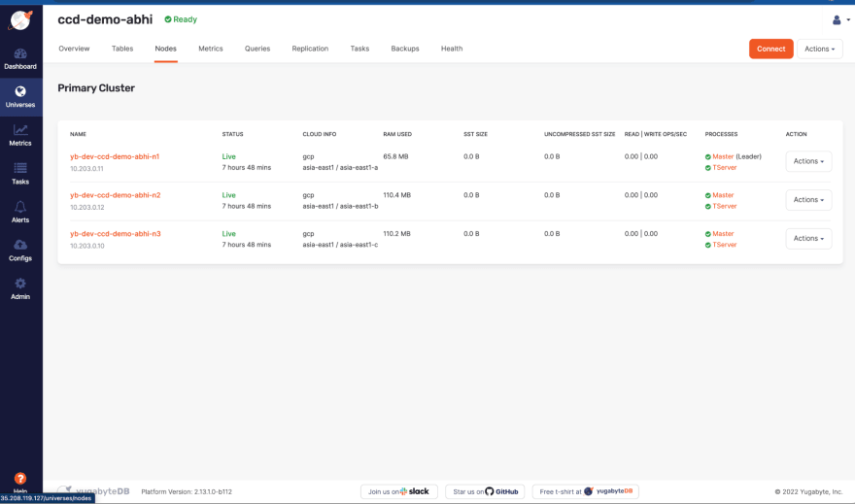This screenshot has width=855, height=504.
Task: Click the Master link for node n2
Action: point(723,195)
